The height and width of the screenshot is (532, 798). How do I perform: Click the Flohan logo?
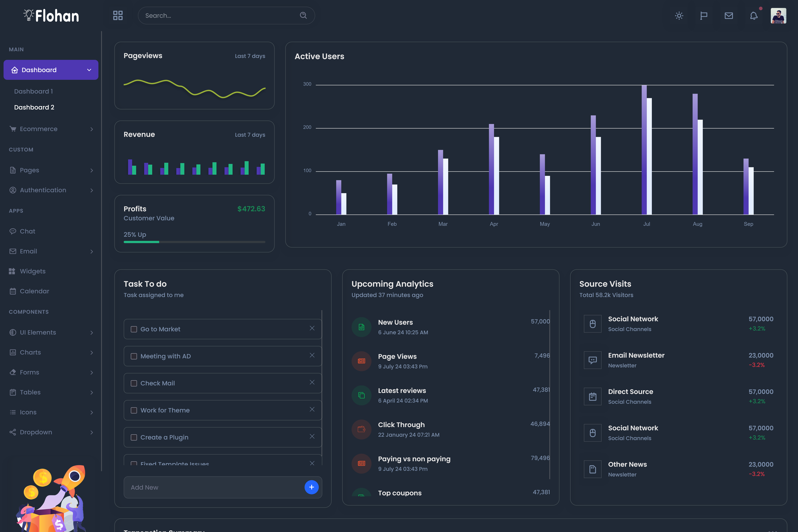pos(52,16)
